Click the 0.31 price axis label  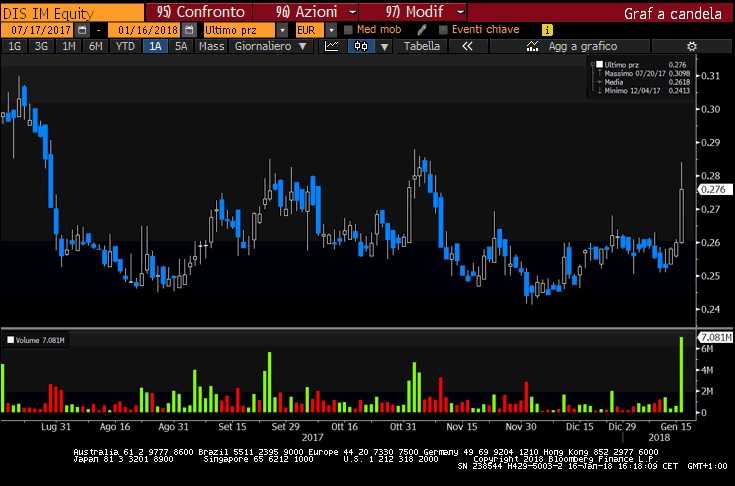[710, 75]
